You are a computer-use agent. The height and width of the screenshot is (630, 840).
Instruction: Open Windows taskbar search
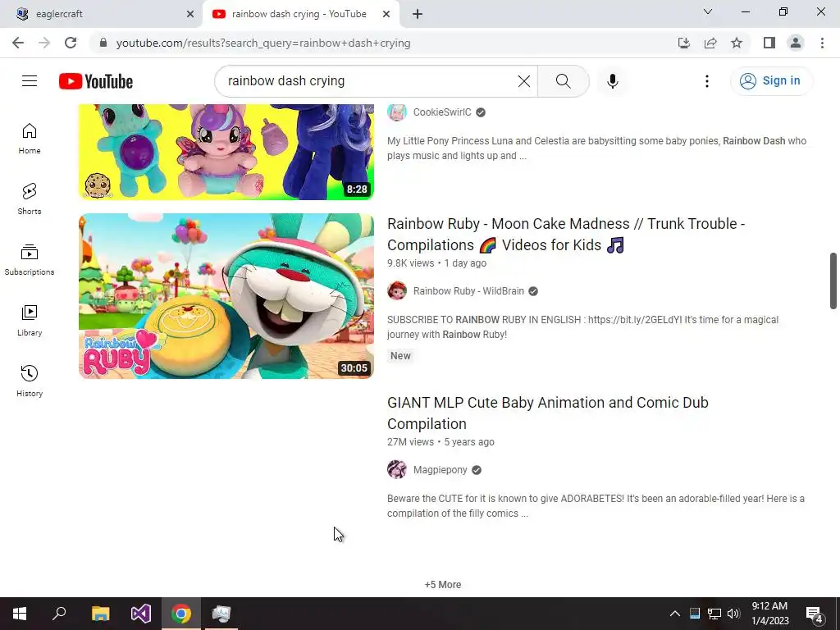pos(59,614)
